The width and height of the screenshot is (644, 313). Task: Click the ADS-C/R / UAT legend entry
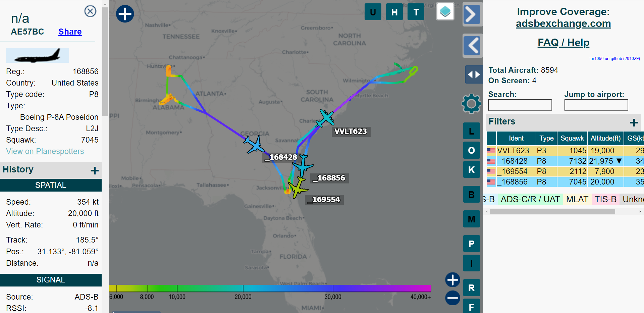(x=530, y=199)
